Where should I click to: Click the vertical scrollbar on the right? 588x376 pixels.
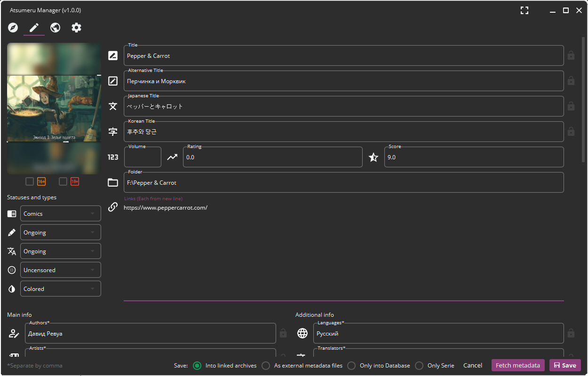pyautogui.click(x=583, y=99)
